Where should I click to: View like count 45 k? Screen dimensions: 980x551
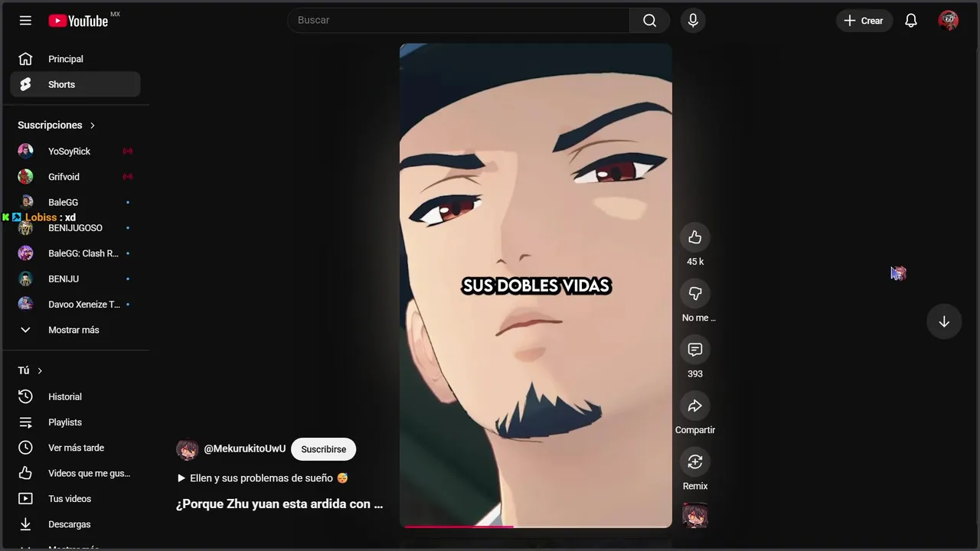tap(695, 262)
